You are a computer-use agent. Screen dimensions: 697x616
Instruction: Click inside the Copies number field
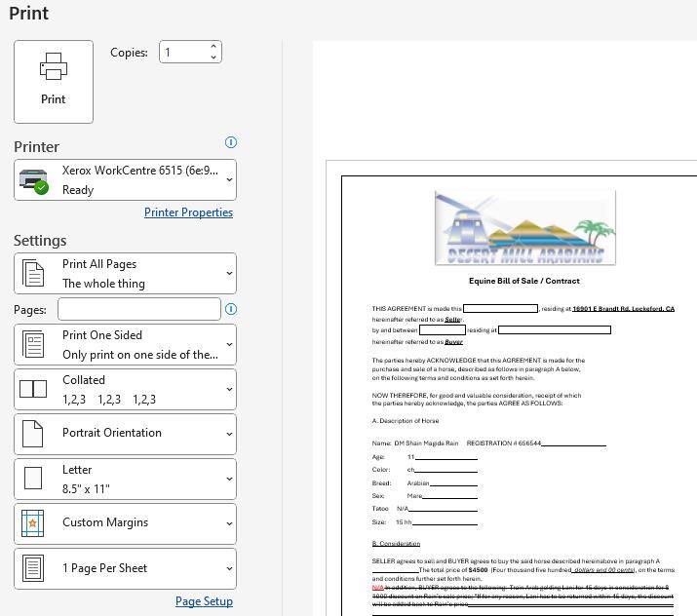click(x=183, y=52)
